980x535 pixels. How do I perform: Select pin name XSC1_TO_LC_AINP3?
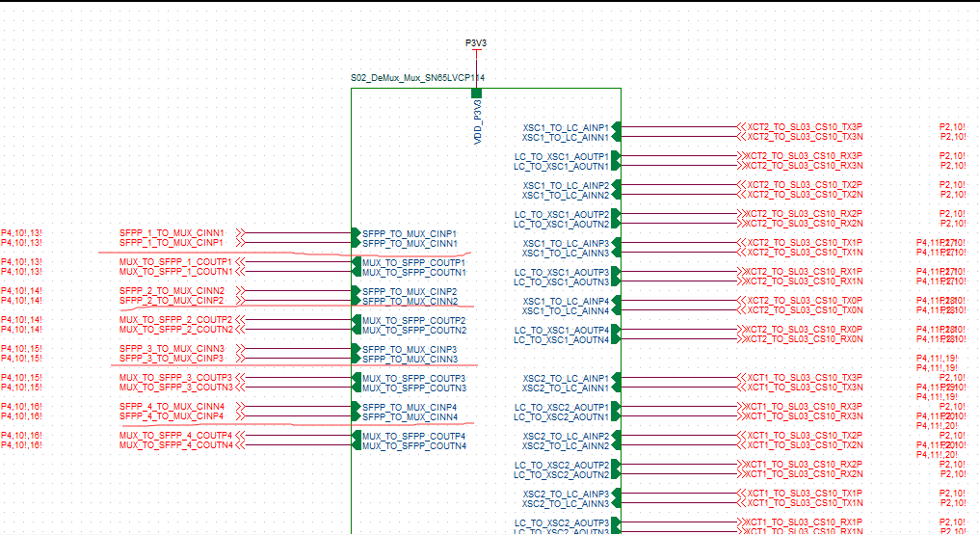tap(566, 243)
